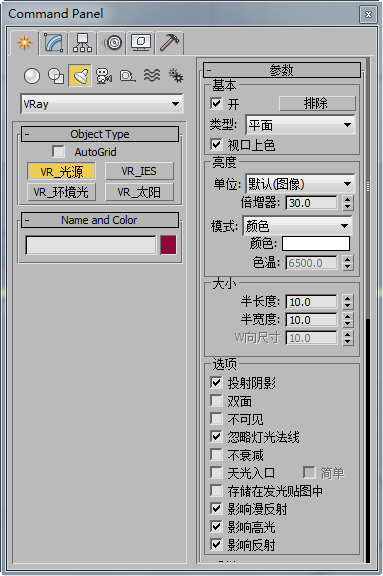Click the VR_光源 button
Screen dimensions: 383x576
[61, 172]
